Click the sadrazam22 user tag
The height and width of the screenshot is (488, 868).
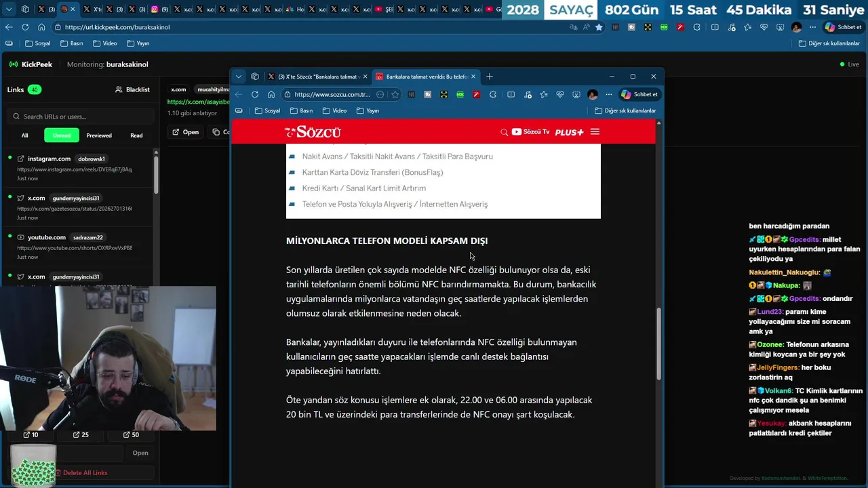coord(88,237)
